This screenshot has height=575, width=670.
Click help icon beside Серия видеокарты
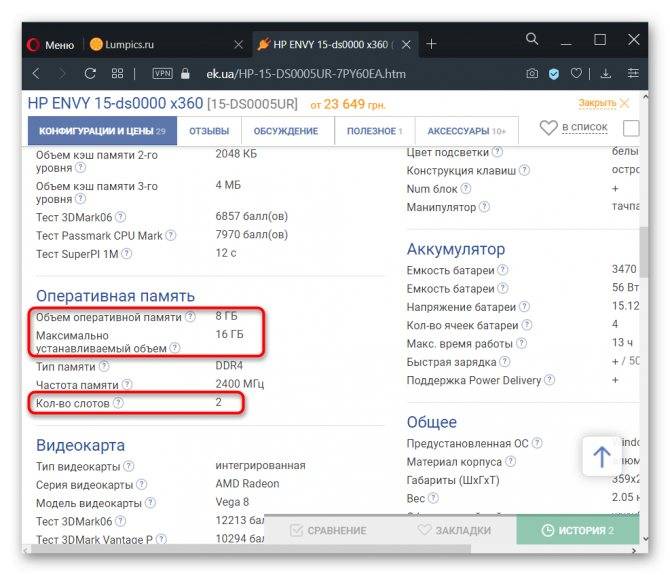141,484
